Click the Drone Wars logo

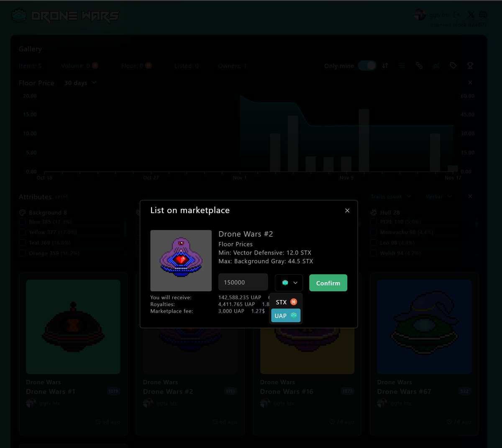click(65, 16)
